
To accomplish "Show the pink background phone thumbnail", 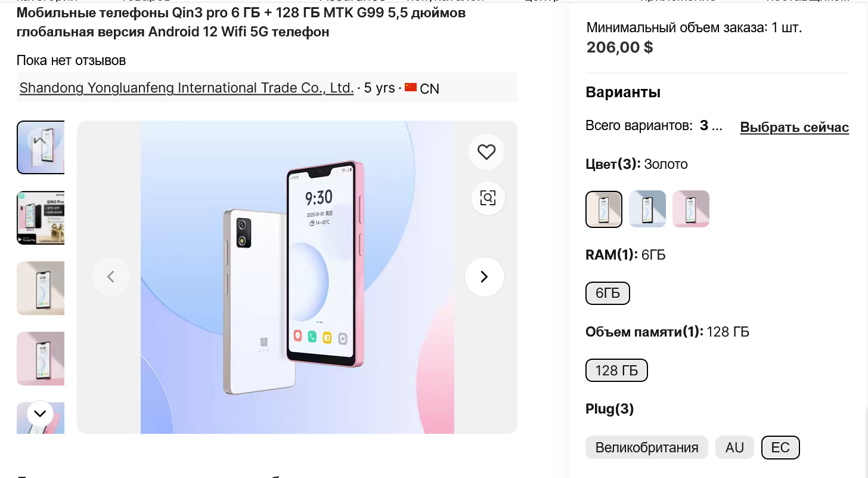I will click(x=41, y=359).
